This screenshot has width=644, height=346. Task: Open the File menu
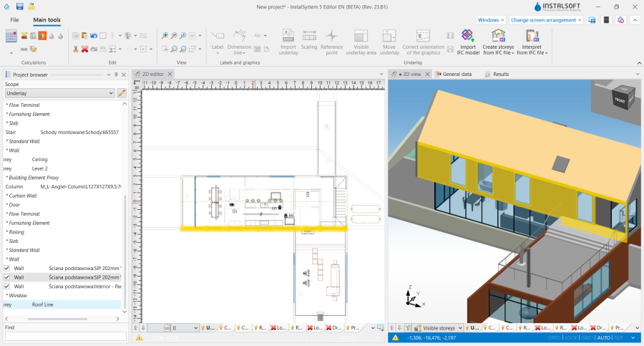pos(14,20)
